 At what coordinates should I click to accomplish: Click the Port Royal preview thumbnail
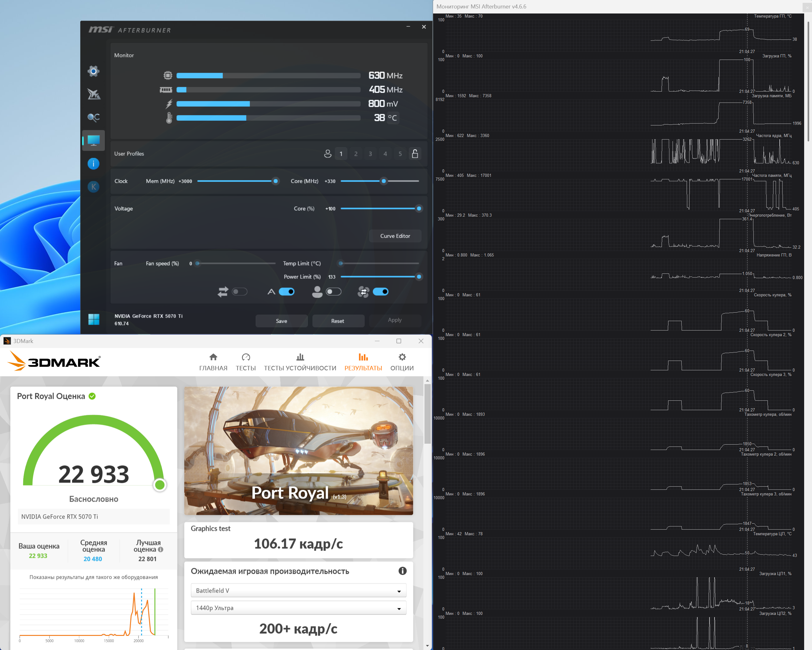pyautogui.click(x=299, y=451)
